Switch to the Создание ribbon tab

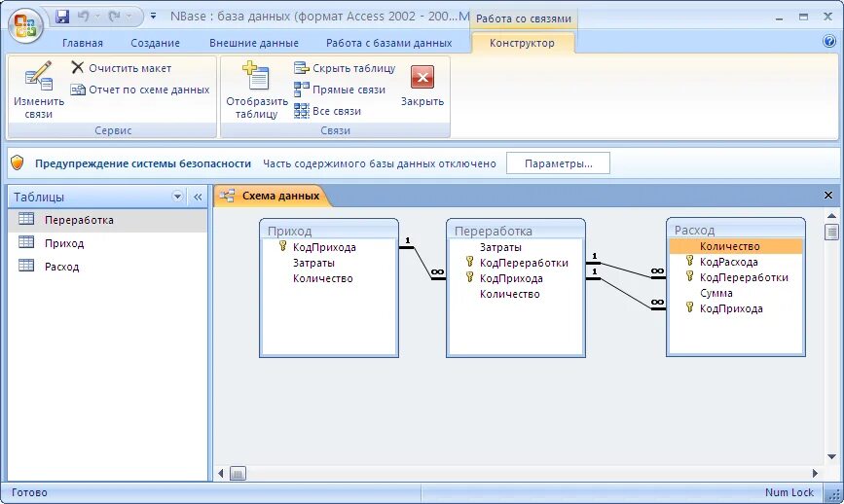click(x=155, y=43)
